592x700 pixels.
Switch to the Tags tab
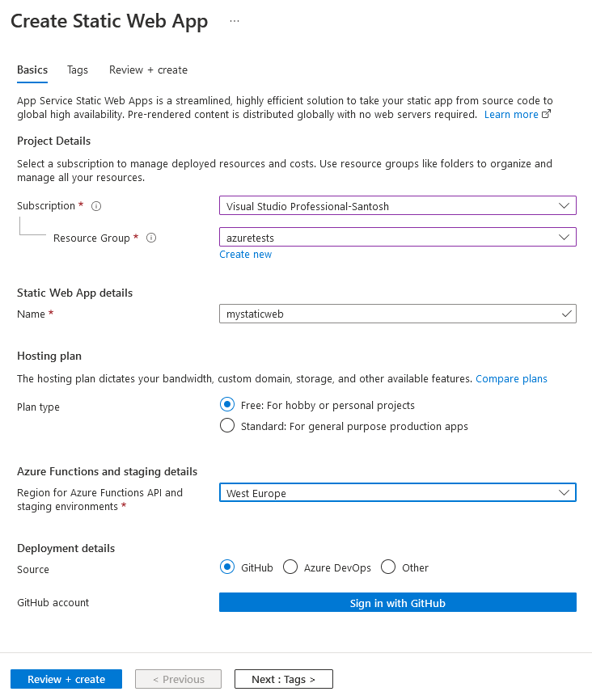coord(78,70)
